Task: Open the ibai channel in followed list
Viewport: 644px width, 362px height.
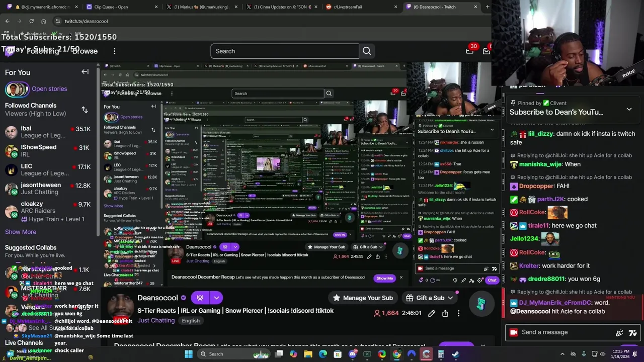Action: click(49, 132)
